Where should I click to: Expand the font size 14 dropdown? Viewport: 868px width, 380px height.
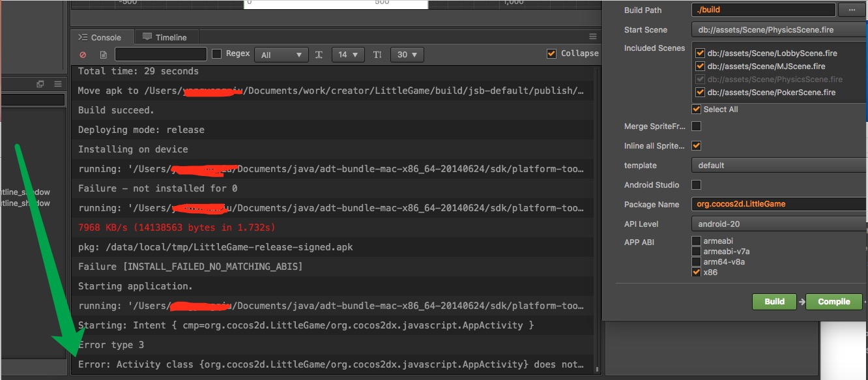point(348,55)
